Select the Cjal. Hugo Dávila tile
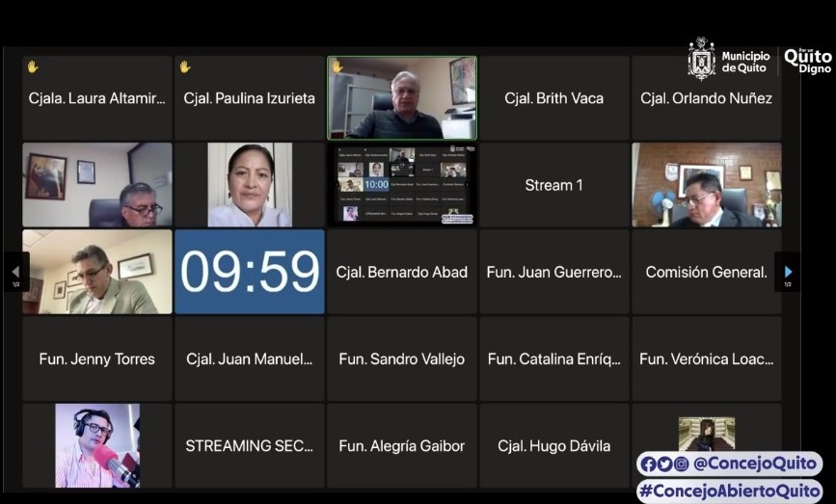This screenshot has height=504, width=836. pos(553,445)
